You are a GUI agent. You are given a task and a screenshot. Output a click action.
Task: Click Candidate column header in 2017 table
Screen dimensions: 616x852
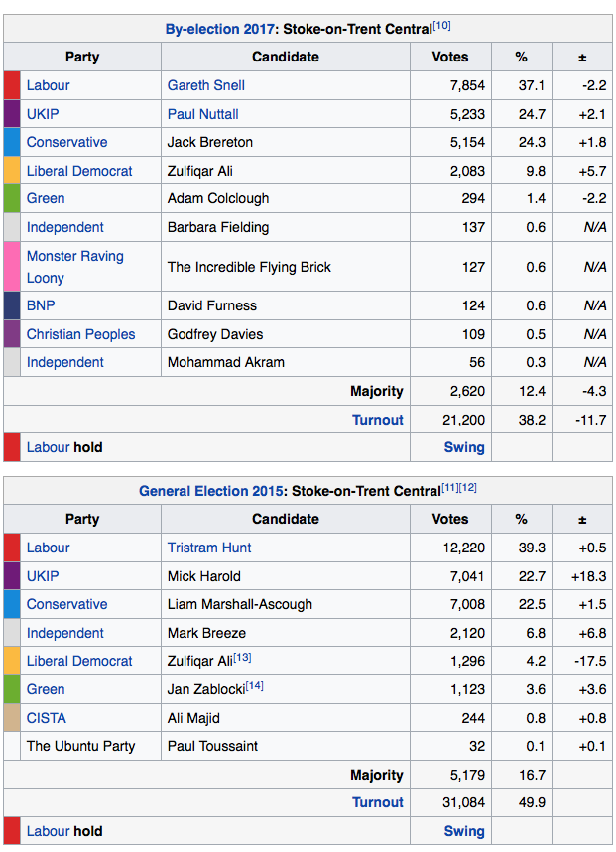286,57
